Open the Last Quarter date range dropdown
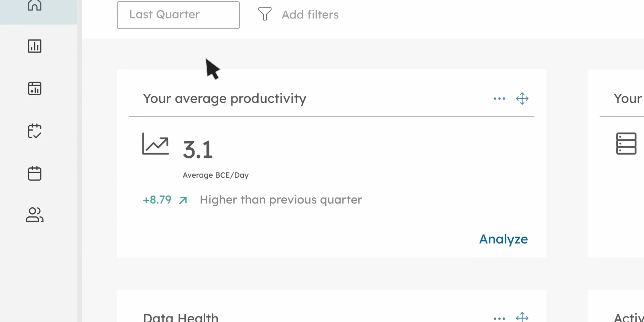The width and height of the screenshot is (644, 322). tap(178, 15)
